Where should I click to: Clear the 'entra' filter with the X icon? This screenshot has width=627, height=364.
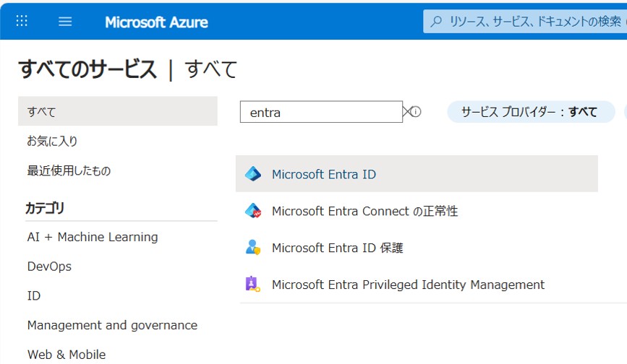pos(407,112)
